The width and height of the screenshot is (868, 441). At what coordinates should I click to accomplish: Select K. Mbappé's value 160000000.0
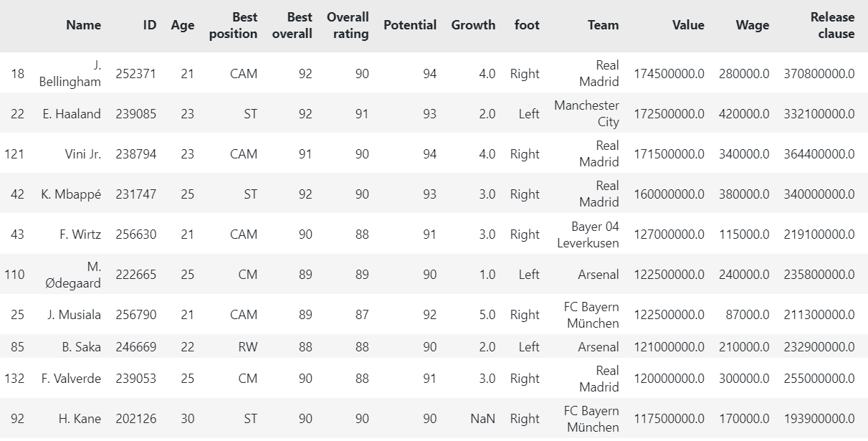[669, 194]
